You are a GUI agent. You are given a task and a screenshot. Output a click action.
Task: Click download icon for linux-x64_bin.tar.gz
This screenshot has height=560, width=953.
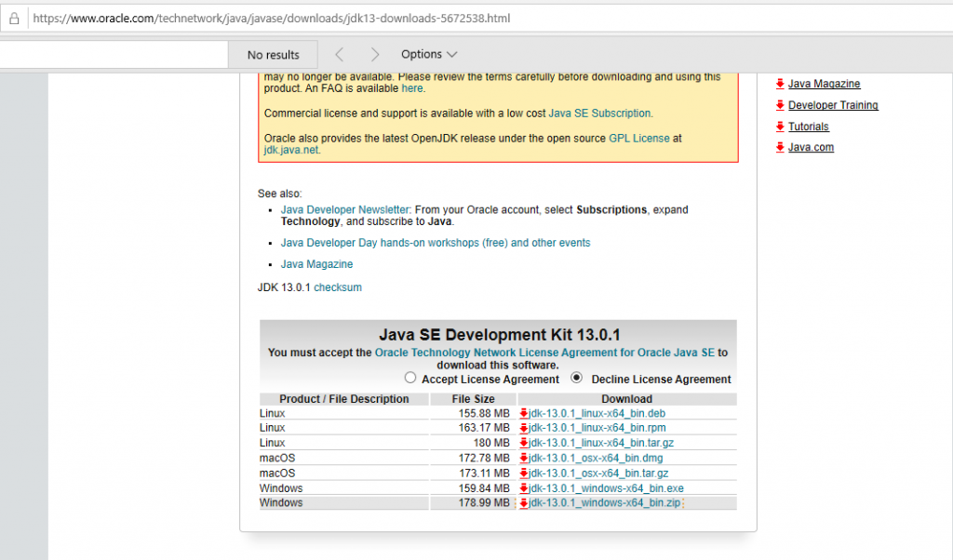(x=523, y=444)
